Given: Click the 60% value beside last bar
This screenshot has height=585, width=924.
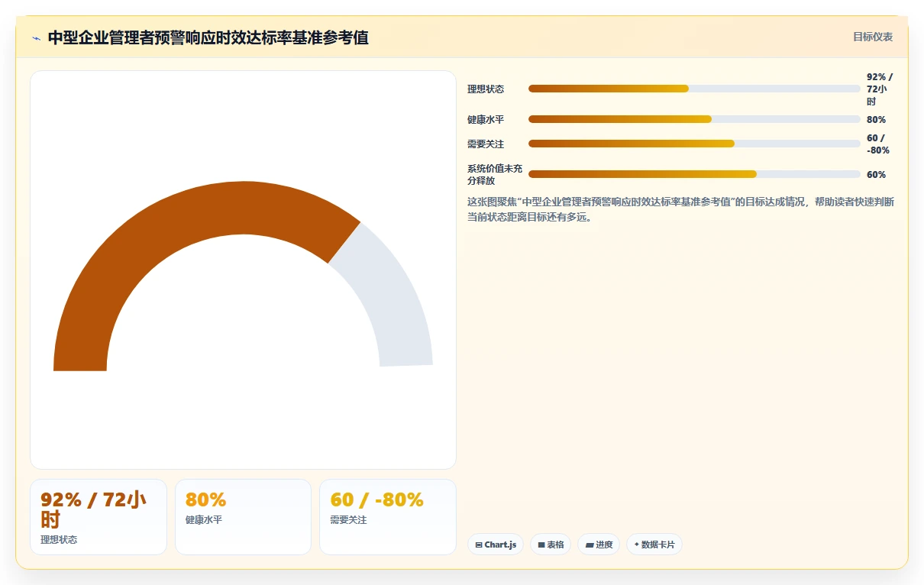Looking at the screenshot, I should point(877,175).
